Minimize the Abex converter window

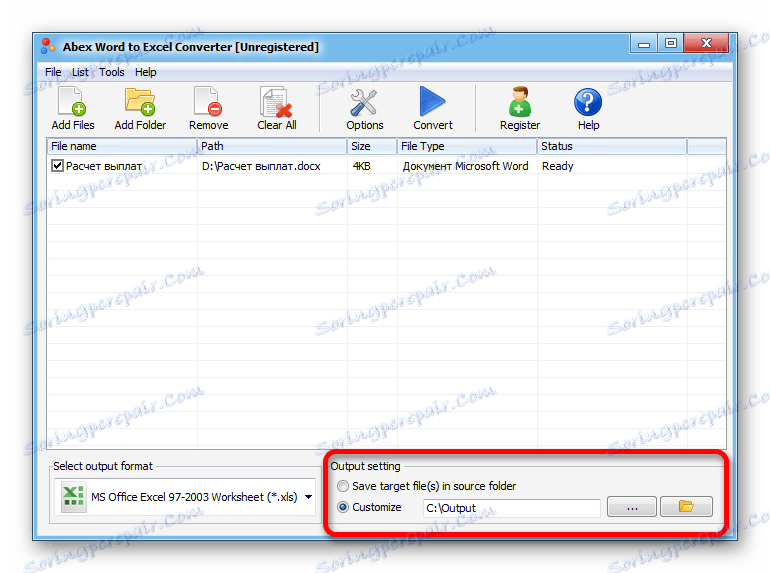[644, 44]
